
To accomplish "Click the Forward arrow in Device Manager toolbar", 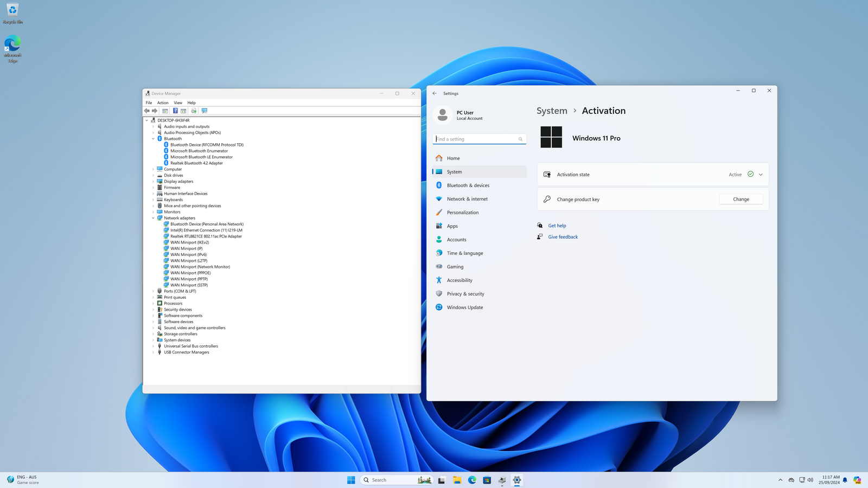I will tap(155, 111).
